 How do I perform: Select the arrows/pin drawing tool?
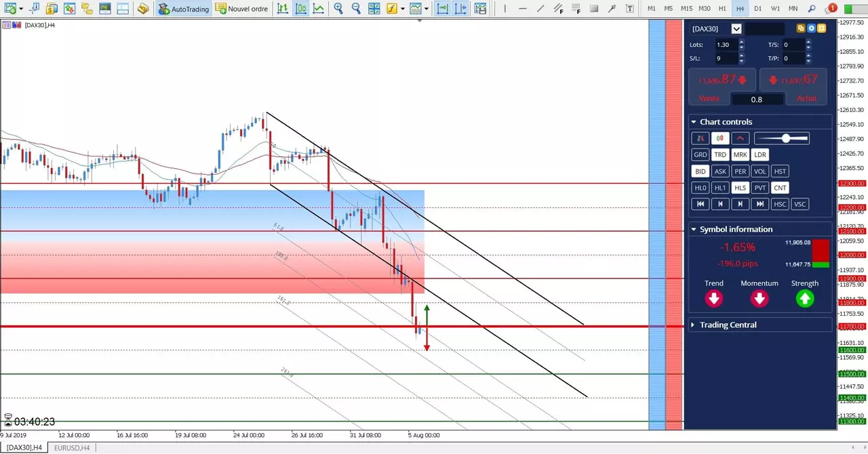pos(612,9)
